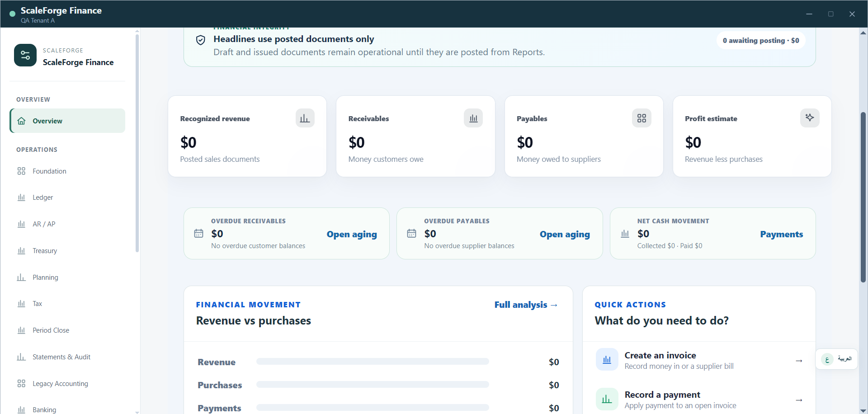The height and width of the screenshot is (414, 868).
Task: Click the Ledger chart icon
Action: pos(21,198)
